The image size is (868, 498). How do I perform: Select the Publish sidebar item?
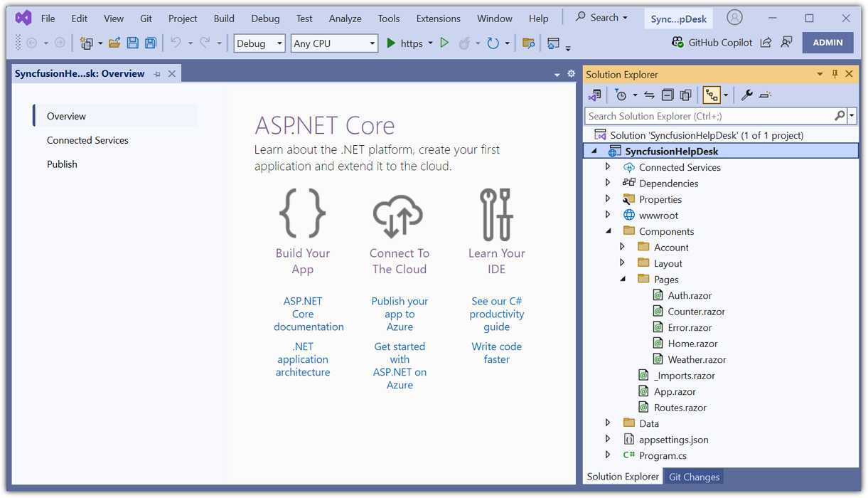[62, 164]
